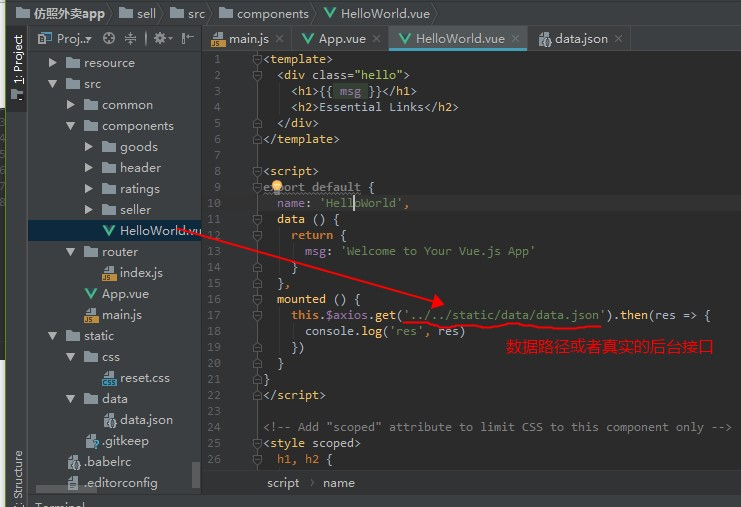Click HelloWorld.vue in navigation bar
The width and height of the screenshot is (741, 507).
(x=377, y=13)
